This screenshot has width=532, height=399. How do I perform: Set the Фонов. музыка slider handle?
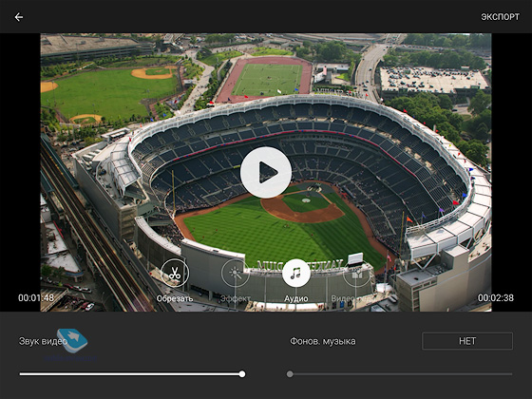point(290,374)
